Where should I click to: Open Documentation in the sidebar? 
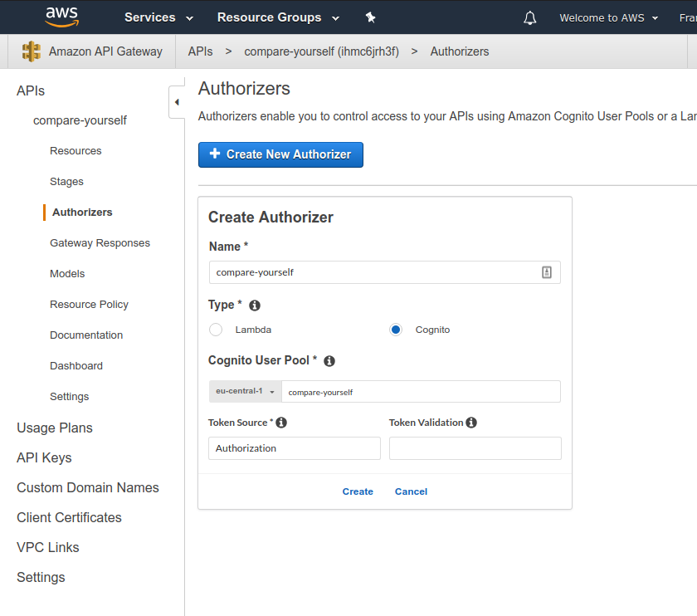pos(86,335)
